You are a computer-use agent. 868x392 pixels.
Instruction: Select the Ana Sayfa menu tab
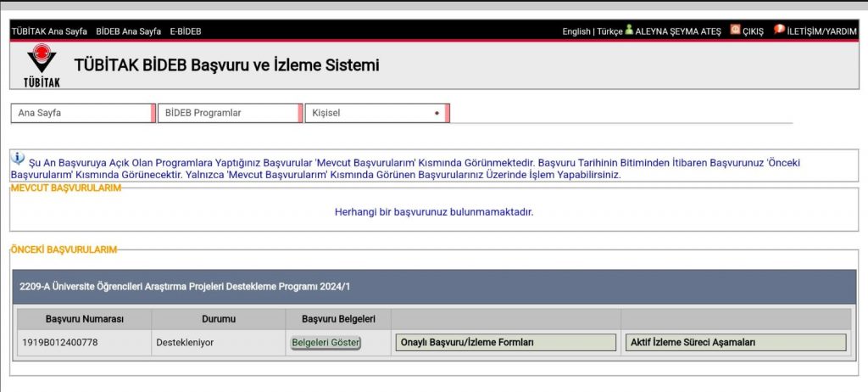tap(83, 113)
